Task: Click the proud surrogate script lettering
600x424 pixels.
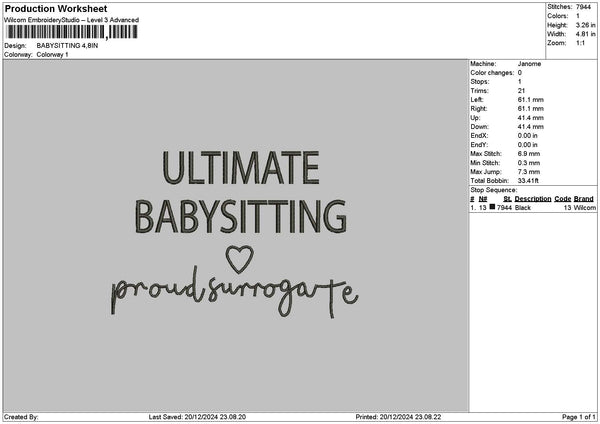Action: coord(235,293)
